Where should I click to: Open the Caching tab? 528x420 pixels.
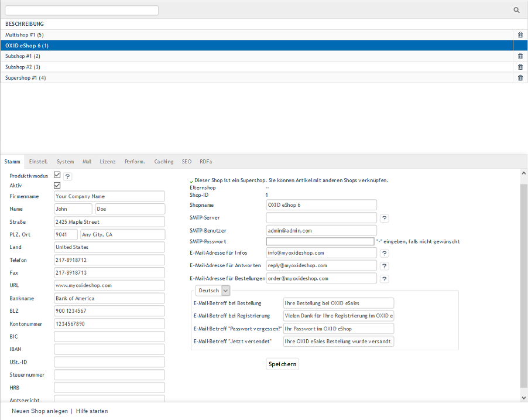pos(163,162)
